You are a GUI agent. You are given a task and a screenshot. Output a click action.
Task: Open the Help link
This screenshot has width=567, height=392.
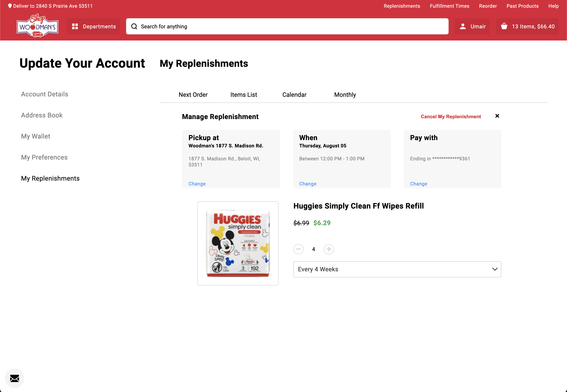click(x=553, y=6)
